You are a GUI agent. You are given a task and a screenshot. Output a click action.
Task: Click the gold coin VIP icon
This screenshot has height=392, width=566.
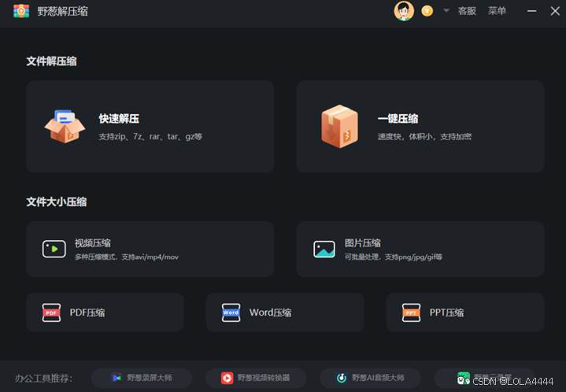coord(427,11)
